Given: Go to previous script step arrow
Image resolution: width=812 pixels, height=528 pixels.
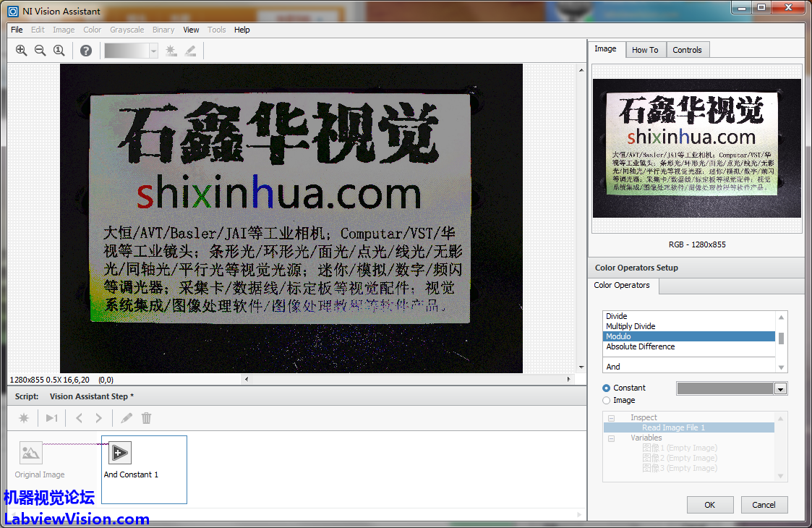Looking at the screenshot, I should 80,417.
